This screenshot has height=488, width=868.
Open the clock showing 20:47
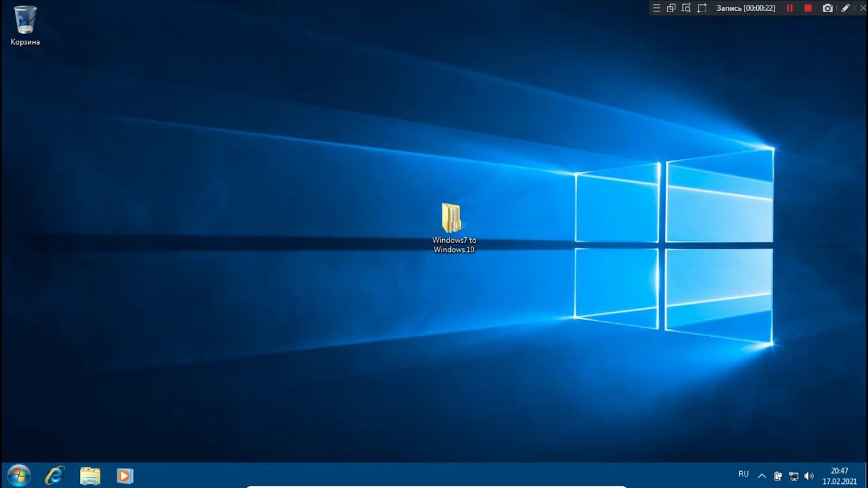pyautogui.click(x=840, y=476)
